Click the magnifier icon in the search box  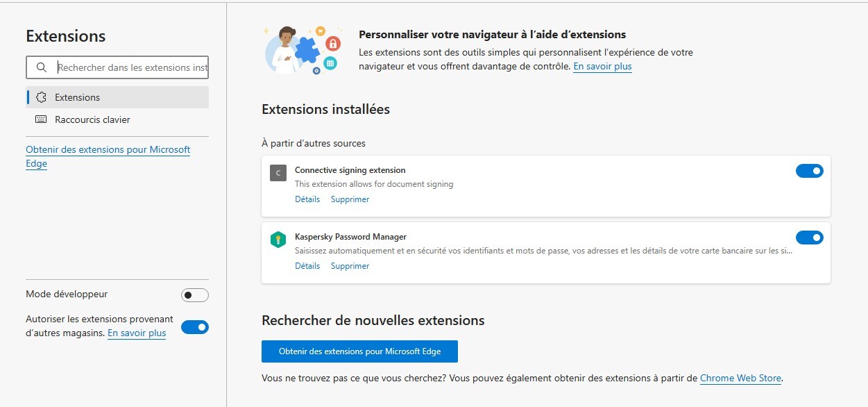click(42, 67)
